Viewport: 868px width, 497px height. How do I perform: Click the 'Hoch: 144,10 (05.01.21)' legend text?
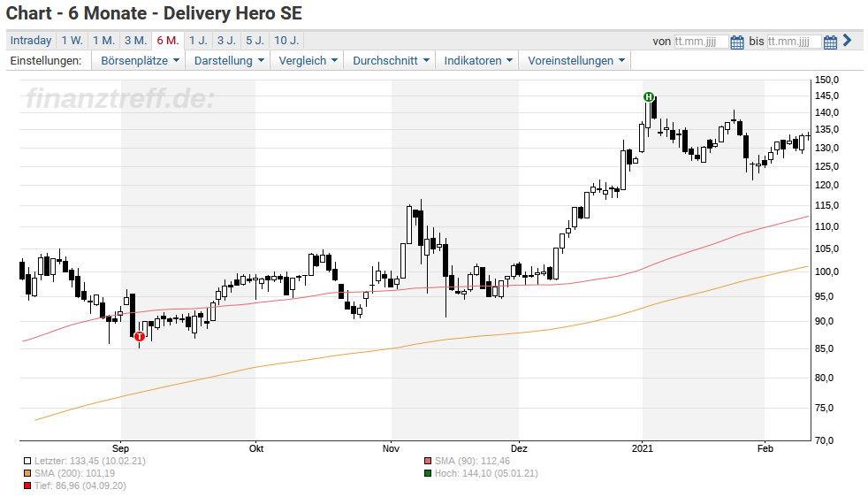(486, 473)
